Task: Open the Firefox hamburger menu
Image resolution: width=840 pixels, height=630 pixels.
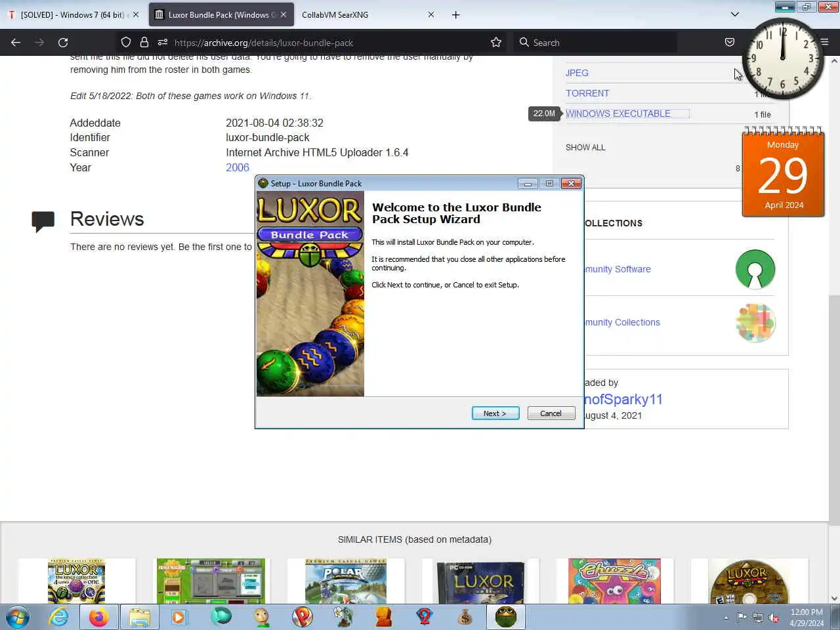Action: click(824, 42)
